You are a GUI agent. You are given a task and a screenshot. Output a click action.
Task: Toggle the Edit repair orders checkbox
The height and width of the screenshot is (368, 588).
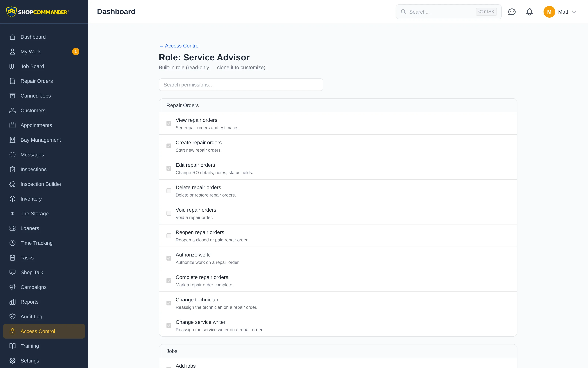coord(169,168)
